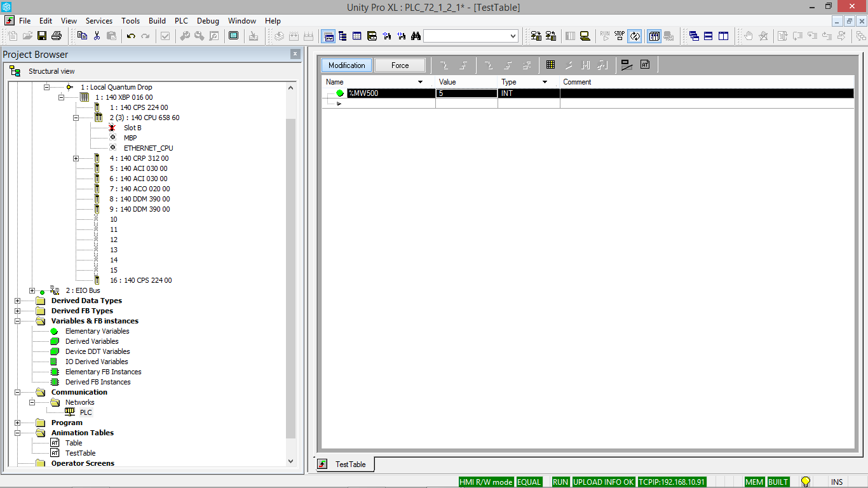Toggle the Modification button on
The width and height of the screenshot is (868, 488).
pos(347,65)
